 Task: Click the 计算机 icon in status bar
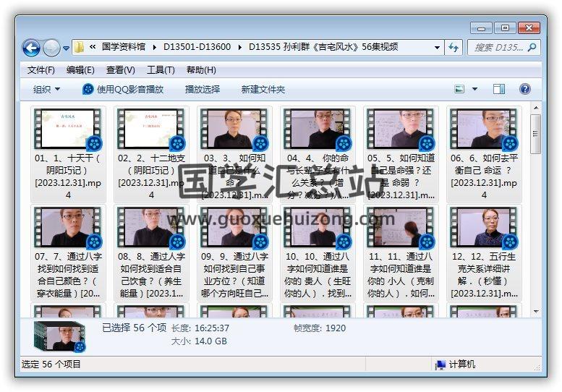click(440, 365)
